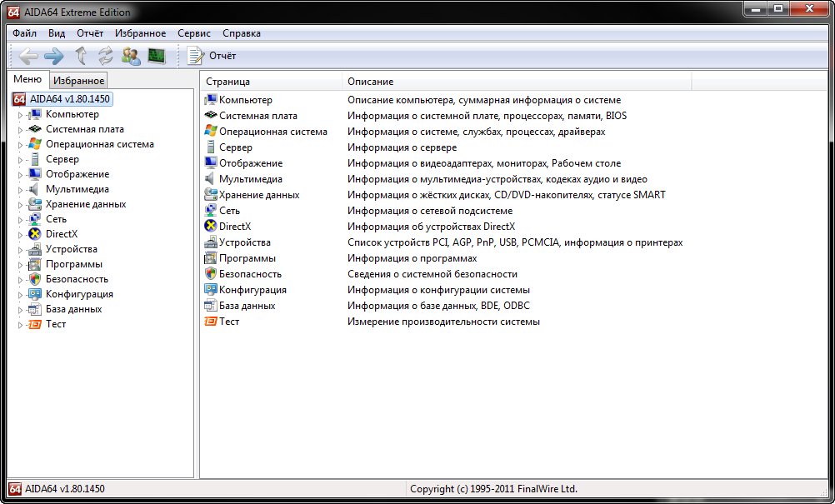The image size is (835, 504).
Task: Switch to the Избранное tab
Action: pos(78,81)
